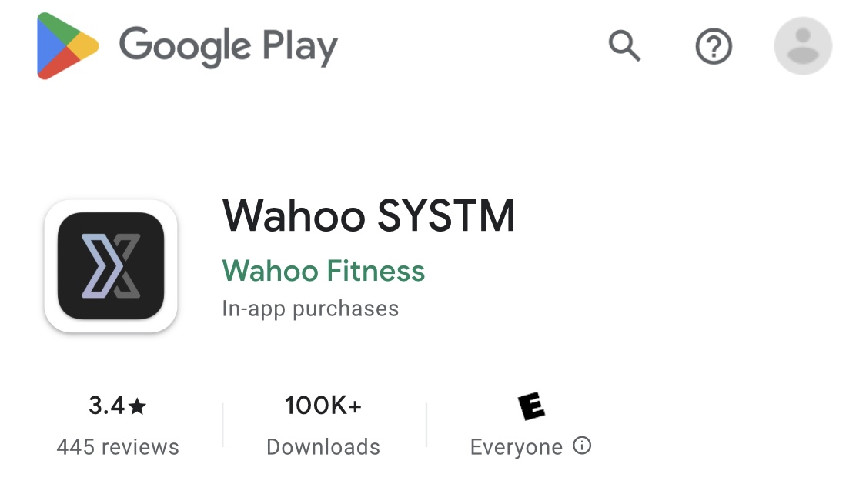Click the word SYSTM in app title
Screen dimensions: 866x504
[446, 216]
